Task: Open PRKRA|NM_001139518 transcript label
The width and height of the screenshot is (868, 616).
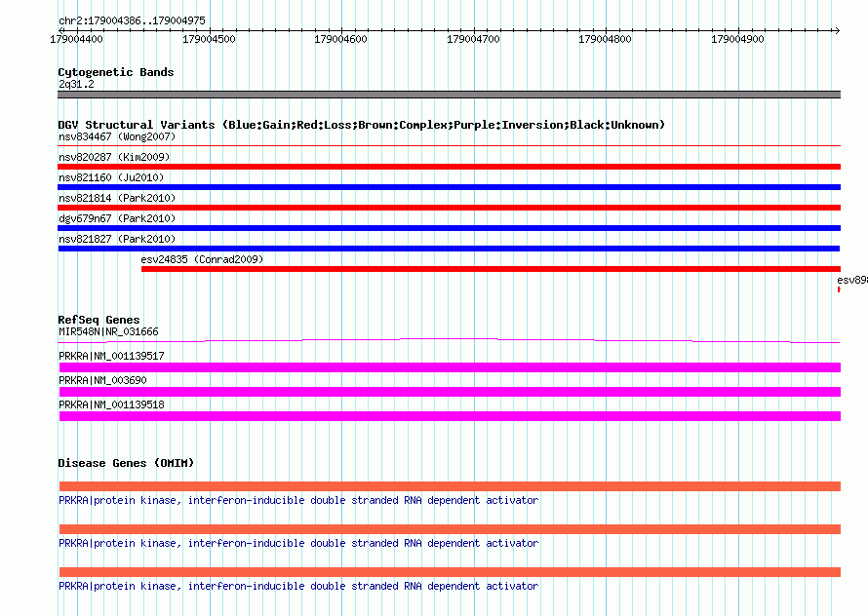Action: pos(111,405)
